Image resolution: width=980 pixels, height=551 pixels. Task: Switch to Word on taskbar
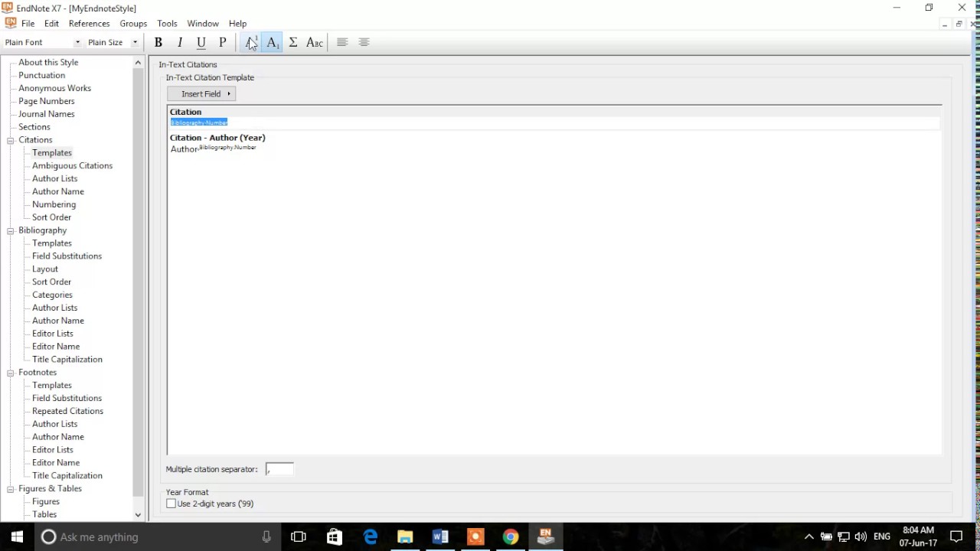pos(440,536)
